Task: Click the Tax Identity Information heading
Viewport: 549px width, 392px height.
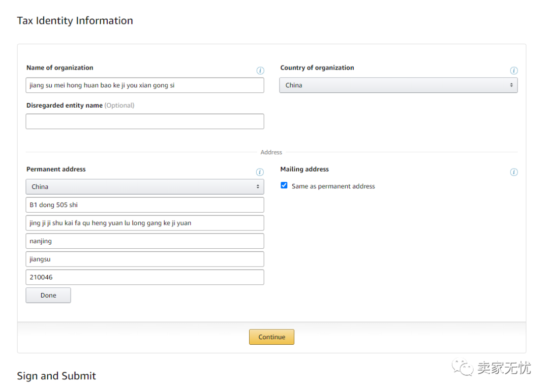Action: tap(75, 21)
